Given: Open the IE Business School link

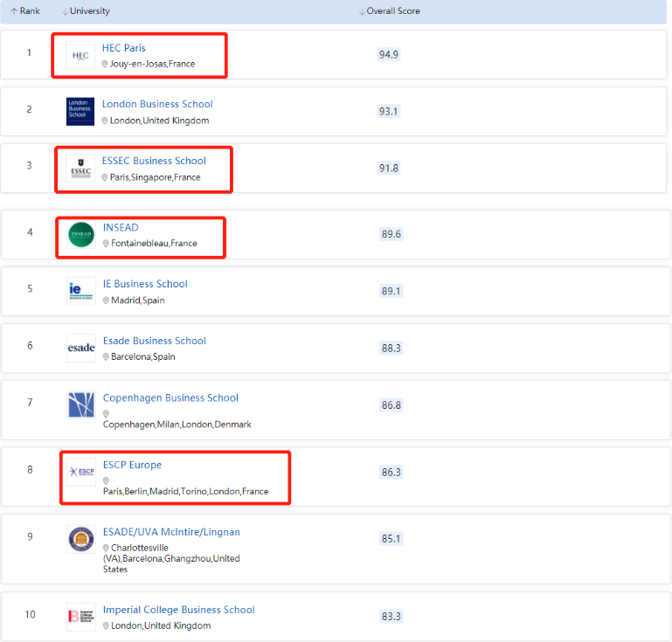Looking at the screenshot, I should [x=145, y=284].
